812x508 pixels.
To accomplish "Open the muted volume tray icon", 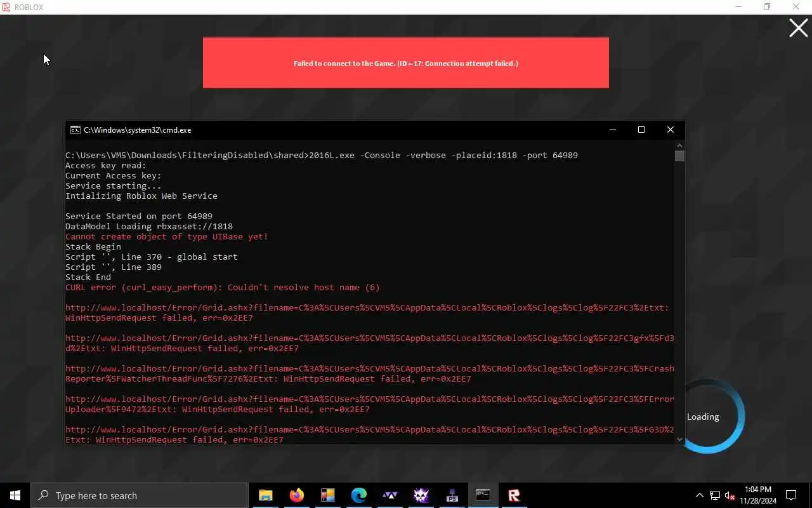I will click(x=730, y=495).
